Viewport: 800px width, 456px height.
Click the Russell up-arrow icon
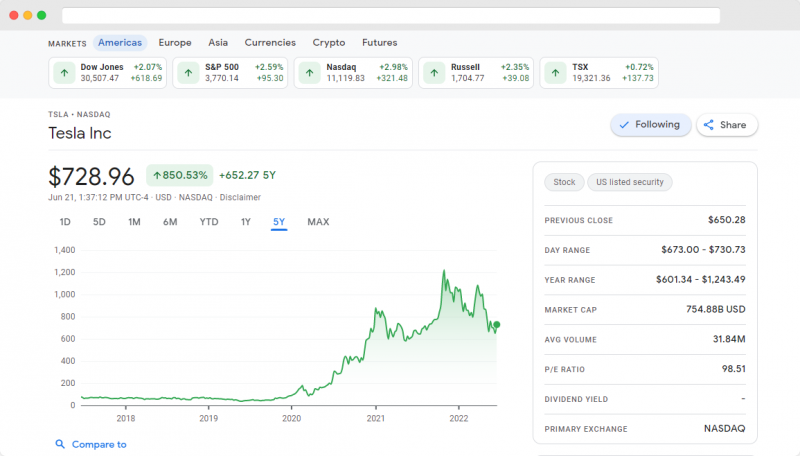pyautogui.click(x=434, y=73)
